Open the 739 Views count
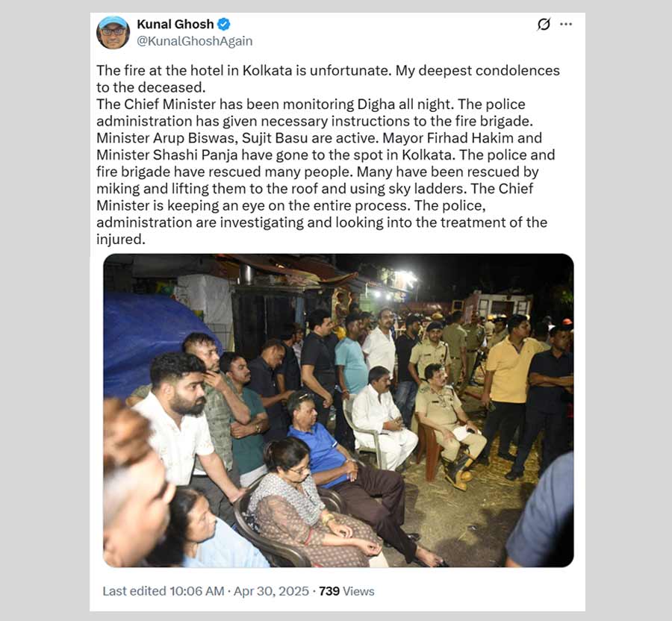The width and height of the screenshot is (672, 621). (x=346, y=591)
